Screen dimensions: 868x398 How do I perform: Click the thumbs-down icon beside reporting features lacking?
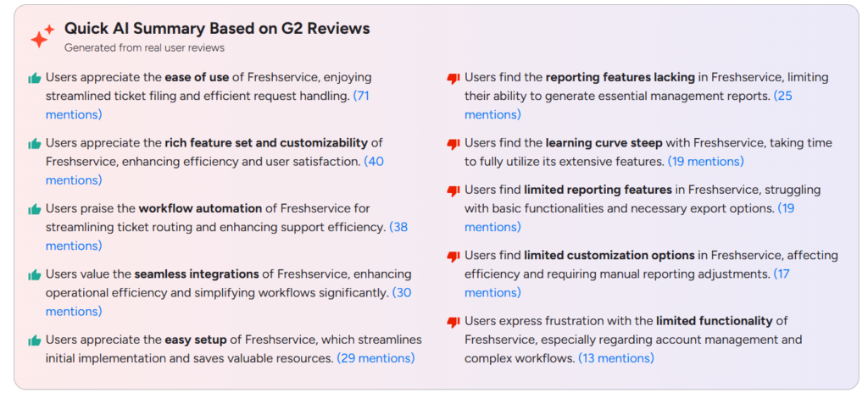pos(453,79)
